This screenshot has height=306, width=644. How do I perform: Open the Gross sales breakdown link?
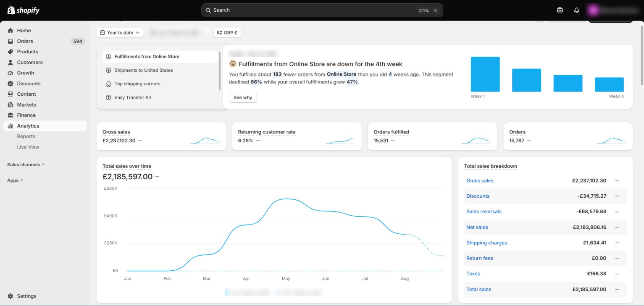point(480,180)
